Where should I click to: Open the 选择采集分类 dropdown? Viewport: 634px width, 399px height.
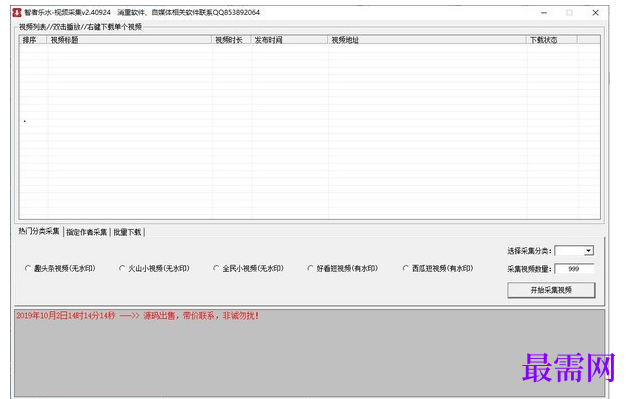(x=574, y=251)
